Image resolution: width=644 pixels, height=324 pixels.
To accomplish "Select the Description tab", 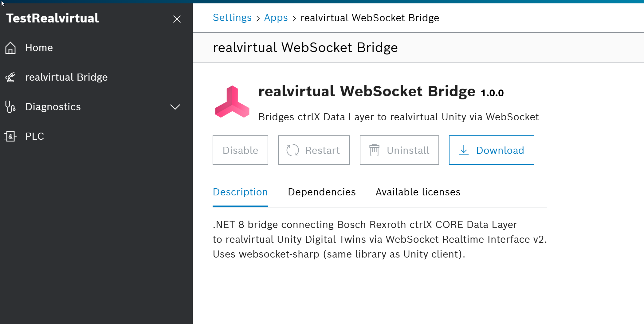I will coord(240,192).
